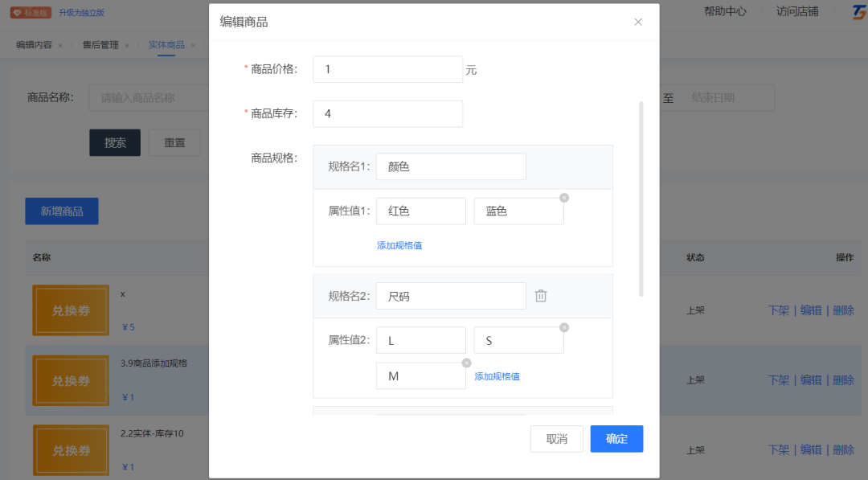The width and height of the screenshot is (868, 480).
Task: Remove the 蓝色 attribute value
Action: pos(564,198)
